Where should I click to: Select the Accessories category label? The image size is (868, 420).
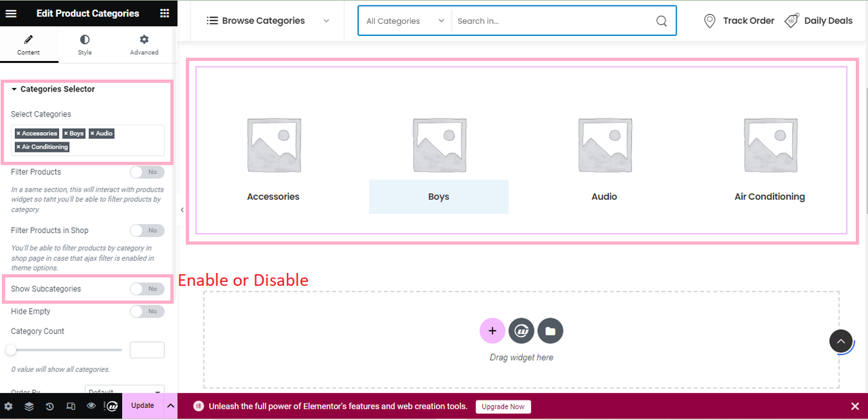(x=273, y=196)
